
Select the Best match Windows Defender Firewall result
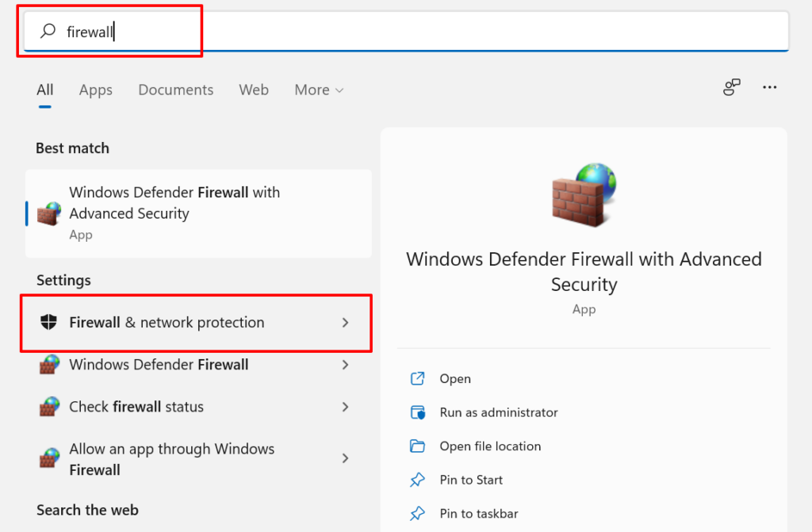pos(198,213)
